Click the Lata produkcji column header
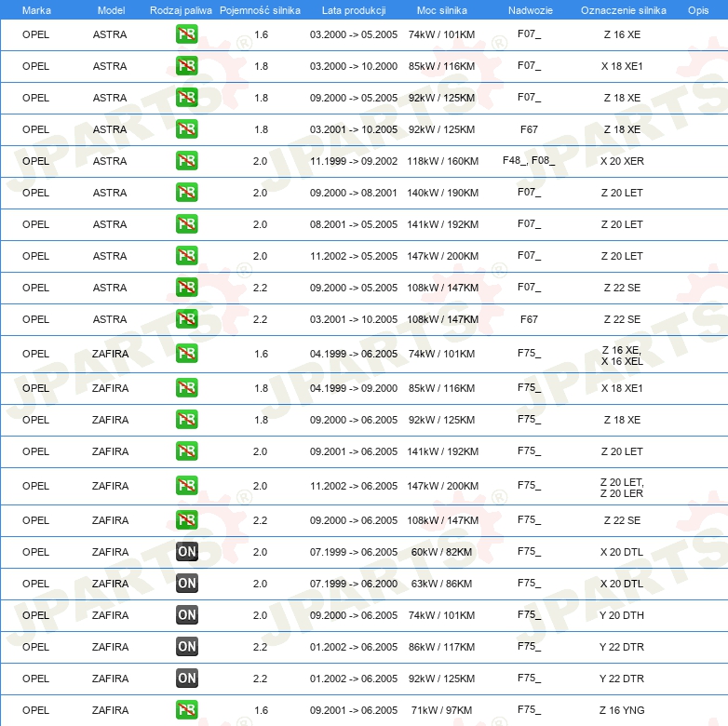The image size is (728, 726). tap(354, 10)
